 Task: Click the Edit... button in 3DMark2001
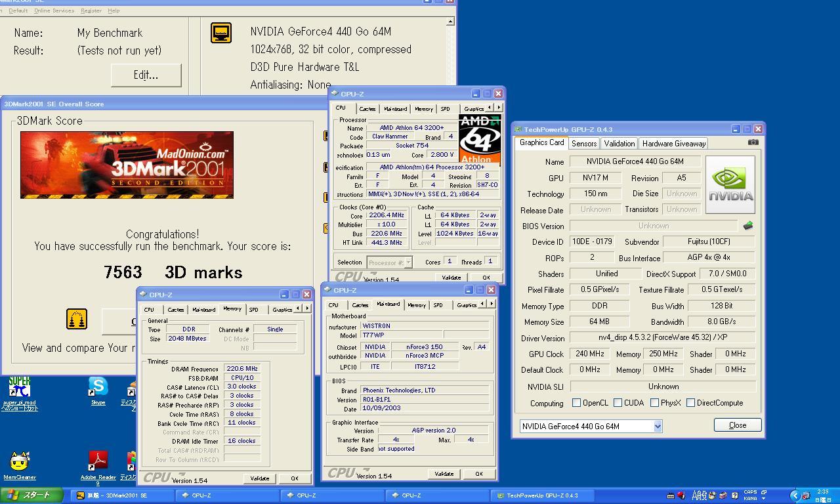tap(146, 75)
